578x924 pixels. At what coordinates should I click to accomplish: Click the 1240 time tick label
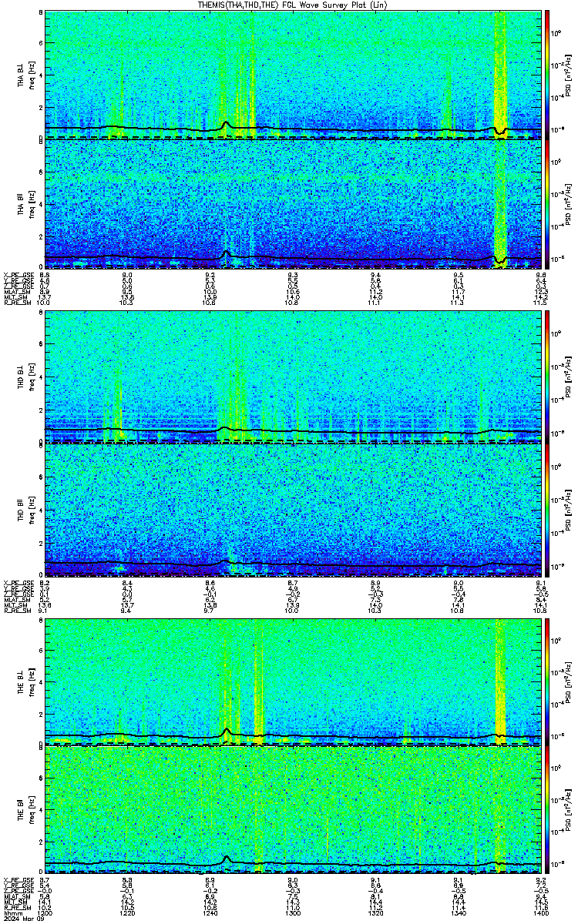210,912
